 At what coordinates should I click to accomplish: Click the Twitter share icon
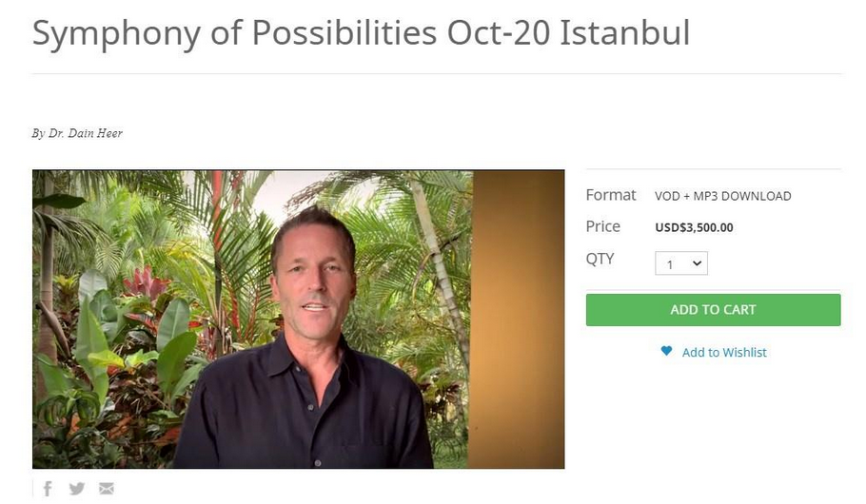77,489
